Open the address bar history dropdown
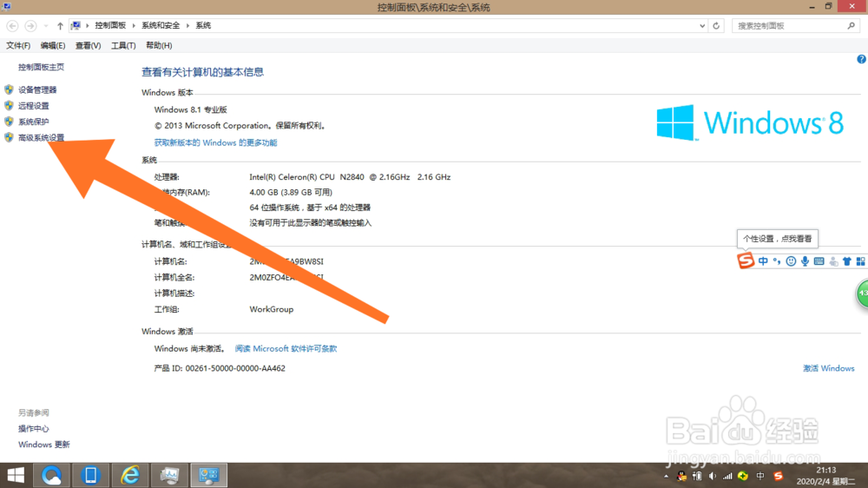 tap(702, 26)
